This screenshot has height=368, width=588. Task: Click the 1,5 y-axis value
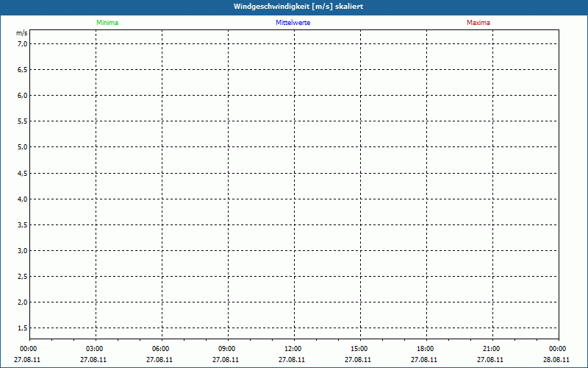coord(23,328)
